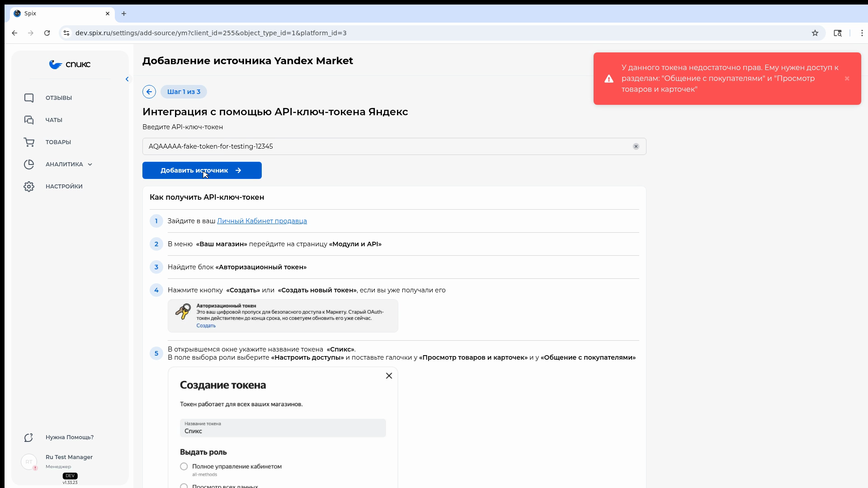The height and width of the screenshot is (488, 868).
Task: Click the Название токена field in illustration
Action: pos(283,428)
